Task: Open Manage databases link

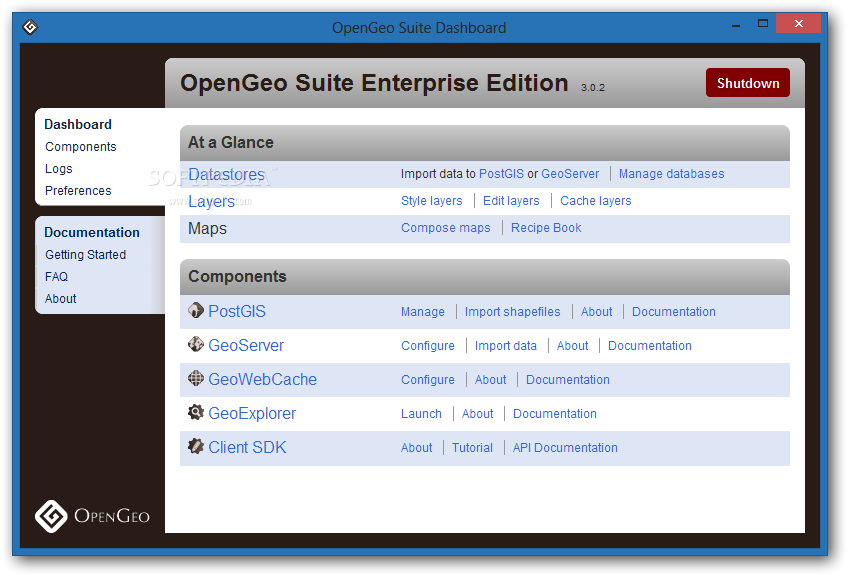Action: (671, 174)
